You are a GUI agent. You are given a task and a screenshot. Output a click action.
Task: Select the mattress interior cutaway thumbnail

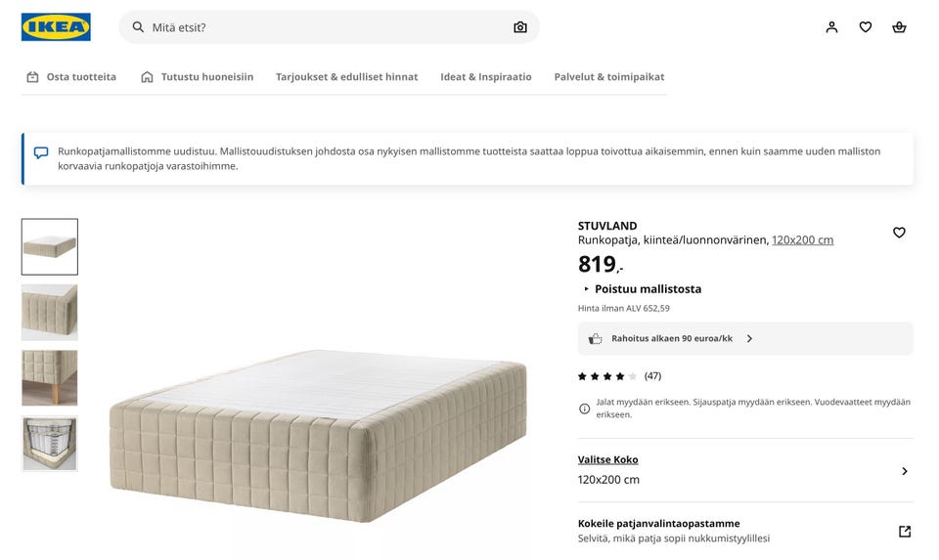coord(50,444)
